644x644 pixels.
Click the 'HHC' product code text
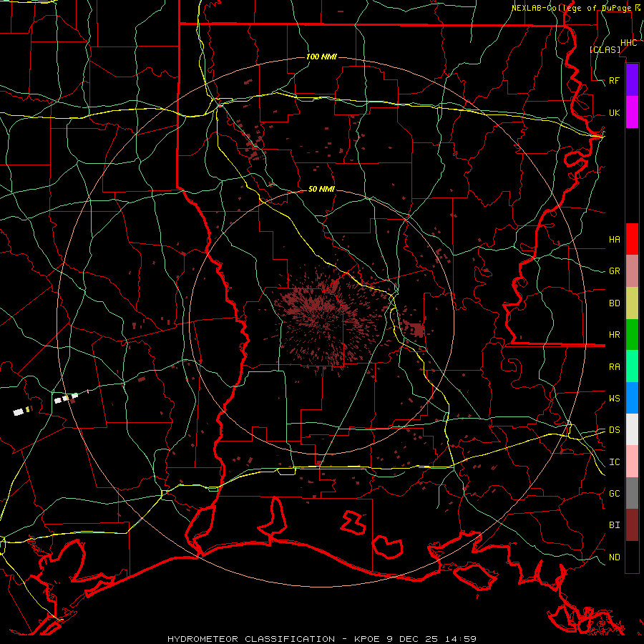pos(629,43)
